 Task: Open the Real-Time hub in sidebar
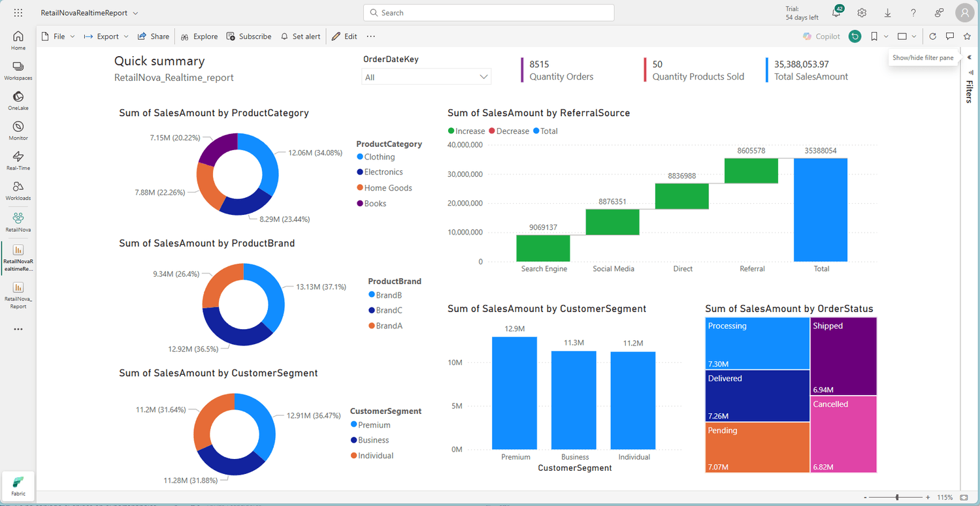(x=18, y=161)
